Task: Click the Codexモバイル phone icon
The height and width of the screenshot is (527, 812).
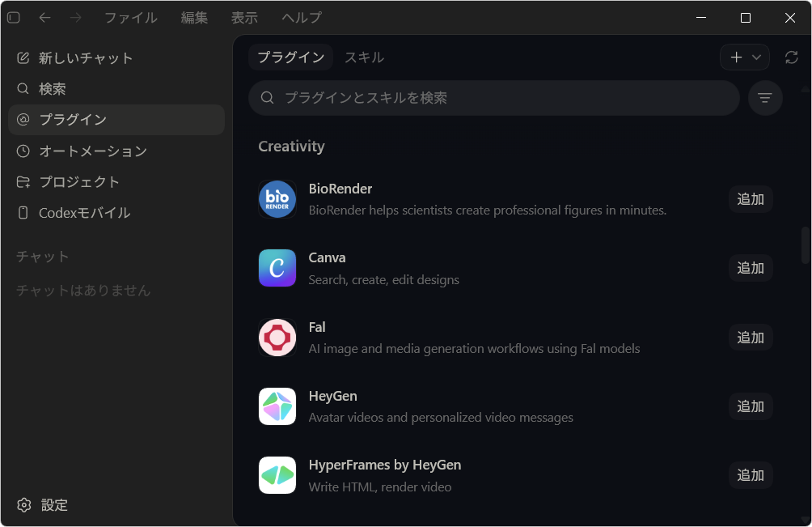Action: point(23,212)
